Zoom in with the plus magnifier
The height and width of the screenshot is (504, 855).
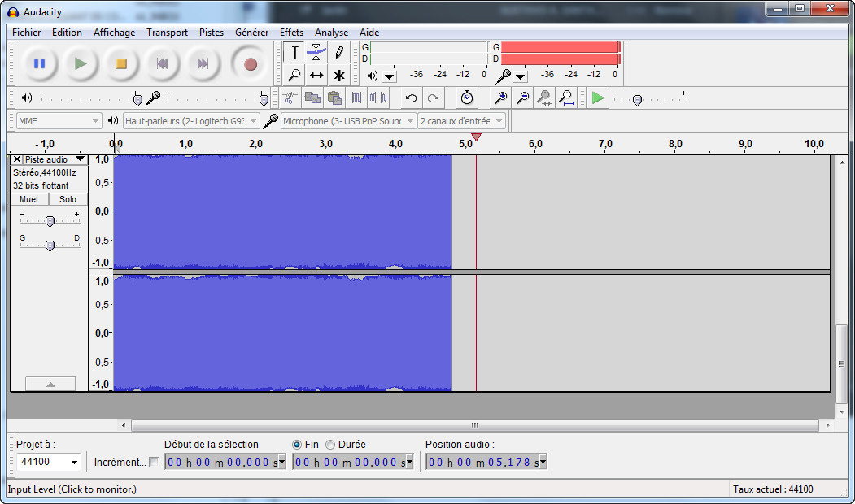pos(500,98)
